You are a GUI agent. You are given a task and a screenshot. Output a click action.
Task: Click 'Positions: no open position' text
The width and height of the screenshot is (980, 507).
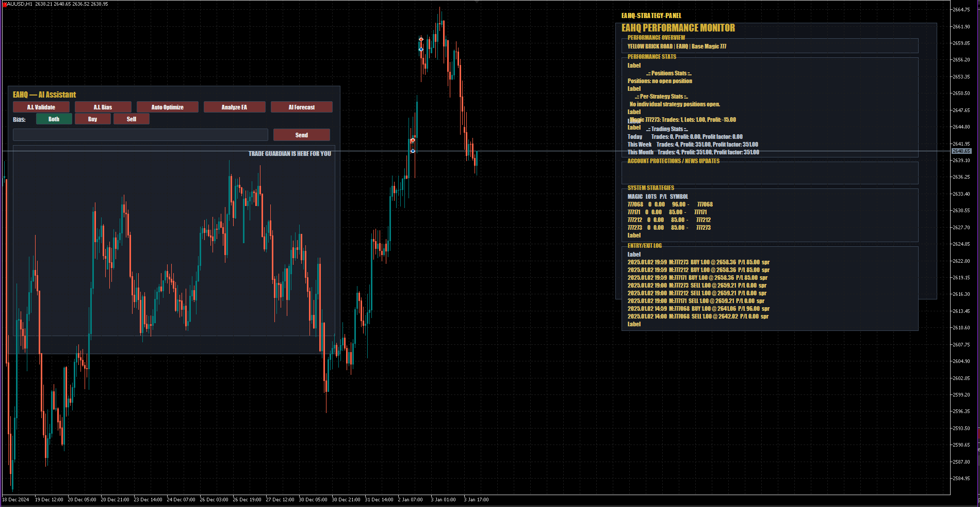pyautogui.click(x=660, y=81)
